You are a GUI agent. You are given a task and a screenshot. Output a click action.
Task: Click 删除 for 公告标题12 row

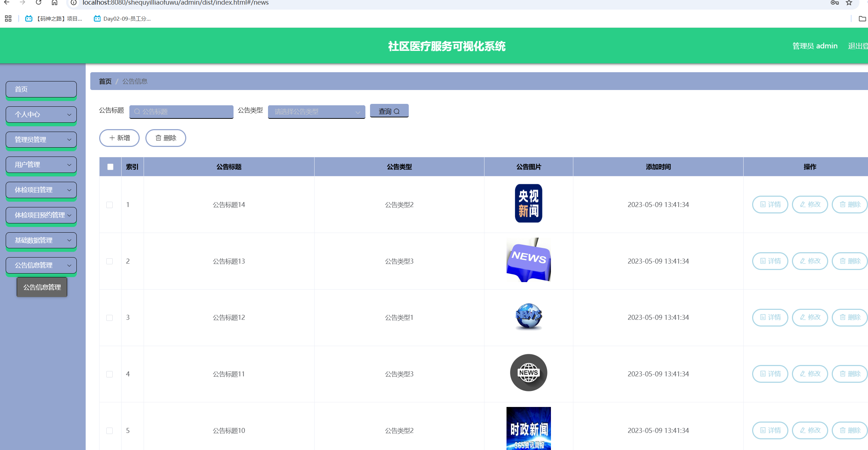(850, 317)
